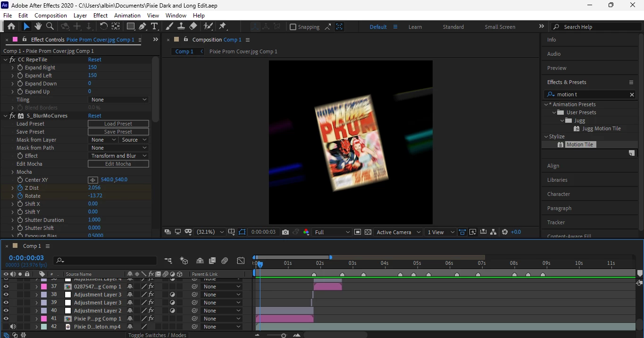
Task: Toggle Z Dist stopwatch keyframing
Action: click(20, 188)
